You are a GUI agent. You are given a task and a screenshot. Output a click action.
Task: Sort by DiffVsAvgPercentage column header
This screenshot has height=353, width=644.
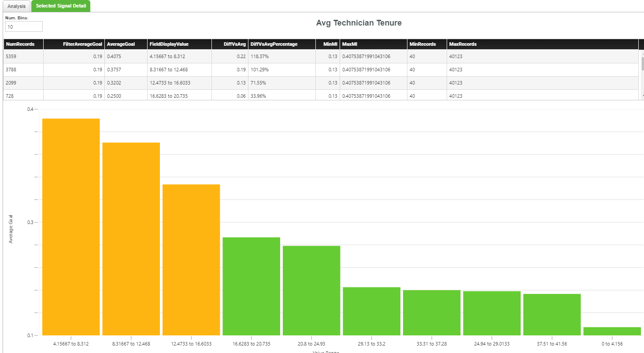[x=282, y=44]
